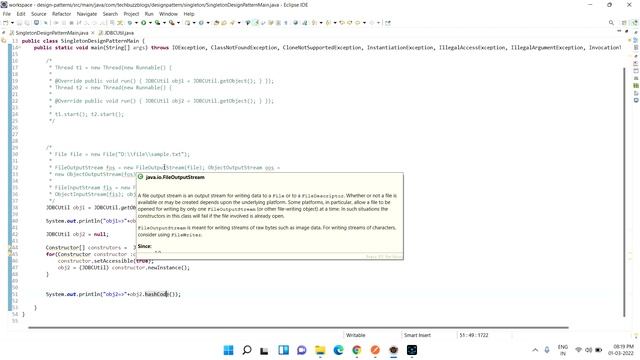Maximize the editor area

[x=627, y=31]
